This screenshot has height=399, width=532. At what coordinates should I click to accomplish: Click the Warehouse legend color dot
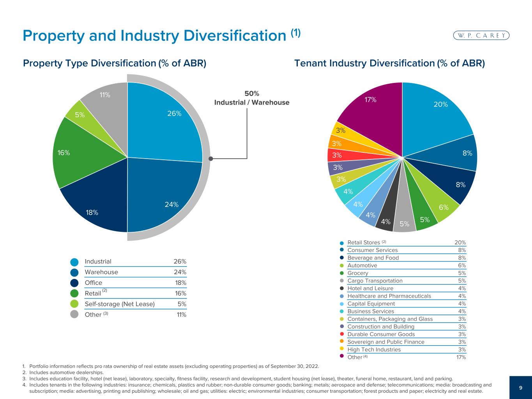75,272
